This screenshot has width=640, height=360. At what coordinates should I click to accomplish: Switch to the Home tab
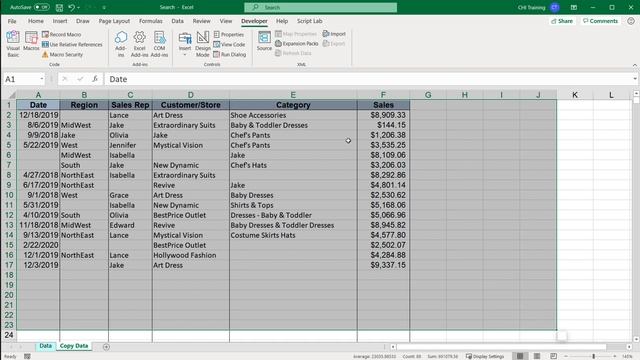36,21
